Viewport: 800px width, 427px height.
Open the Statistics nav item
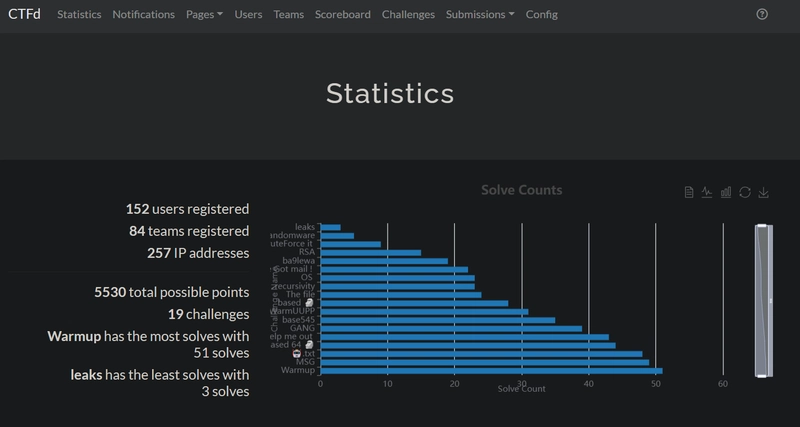79,15
